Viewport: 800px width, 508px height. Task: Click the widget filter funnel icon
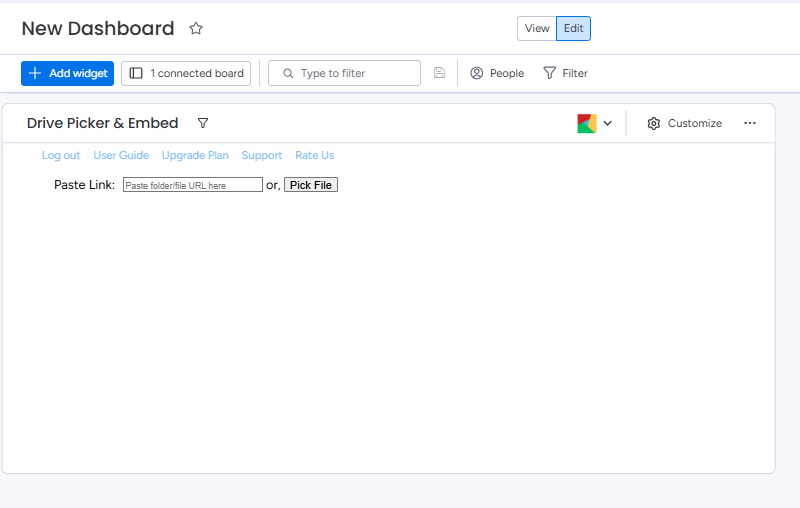coord(203,123)
